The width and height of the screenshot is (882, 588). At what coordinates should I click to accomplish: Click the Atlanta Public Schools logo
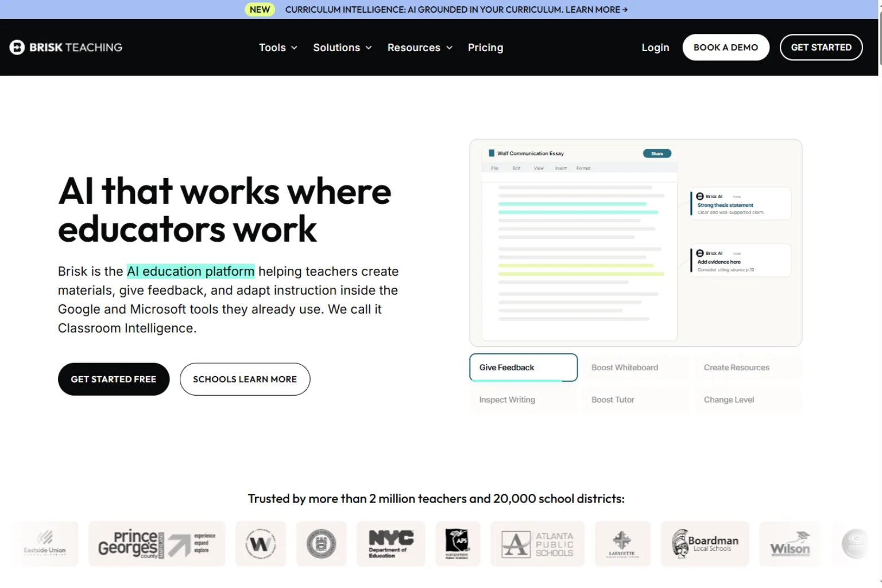click(537, 544)
